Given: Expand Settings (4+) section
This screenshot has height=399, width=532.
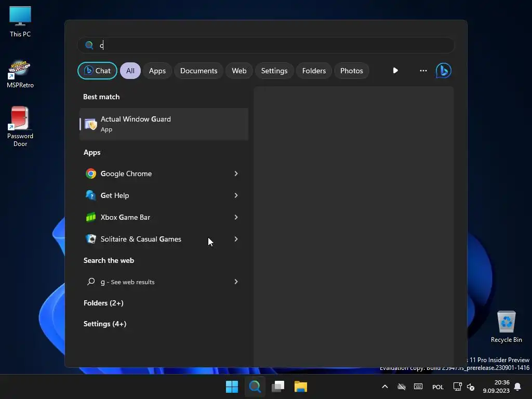Looking at the screenshot, I should tap(105, 324).
